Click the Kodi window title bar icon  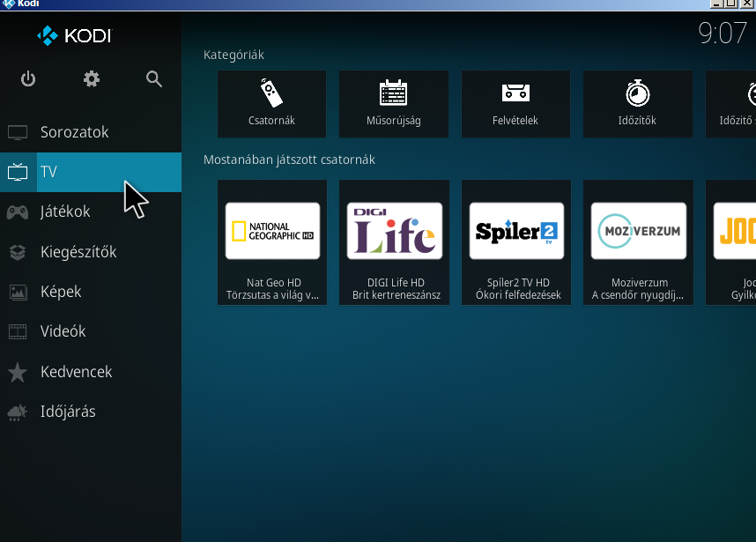click(9, 4)
